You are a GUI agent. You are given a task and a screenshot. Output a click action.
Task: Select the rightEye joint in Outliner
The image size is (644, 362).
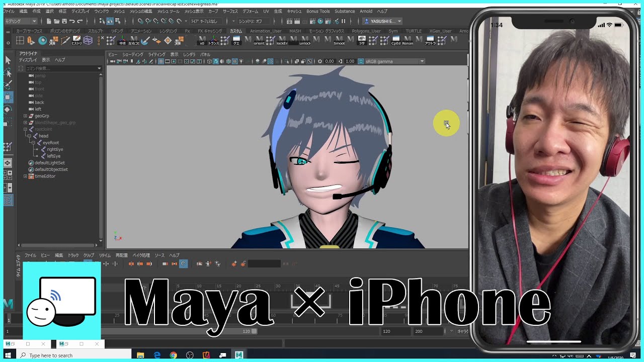[x=55, y=149]
